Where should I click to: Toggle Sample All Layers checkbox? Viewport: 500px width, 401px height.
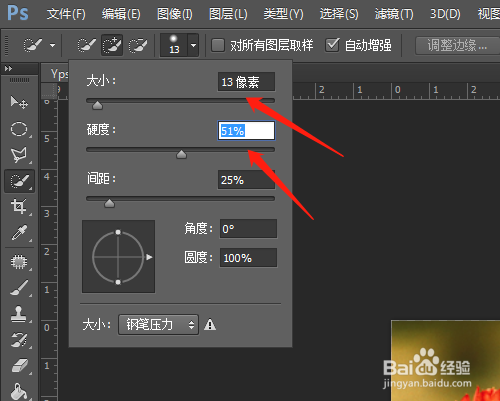point(218,45)
